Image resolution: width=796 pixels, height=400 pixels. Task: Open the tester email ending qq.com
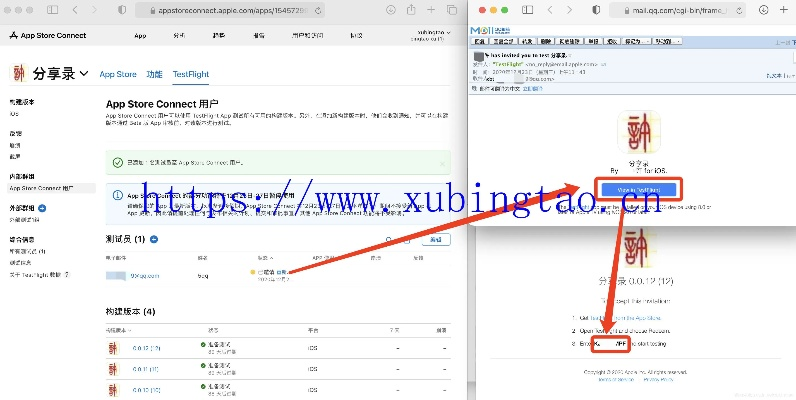[145, 276]
